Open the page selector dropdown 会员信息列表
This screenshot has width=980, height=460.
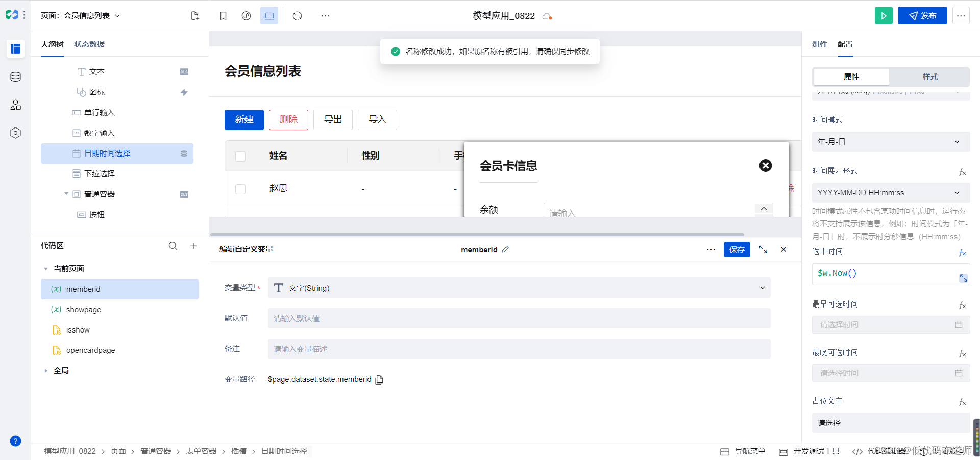click(x=81, y=16)
